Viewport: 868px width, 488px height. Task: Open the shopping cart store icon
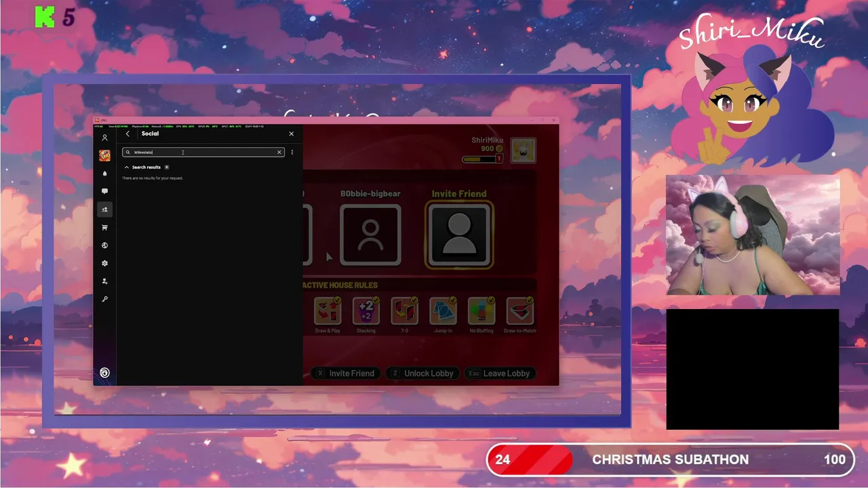tap(104, 228)
